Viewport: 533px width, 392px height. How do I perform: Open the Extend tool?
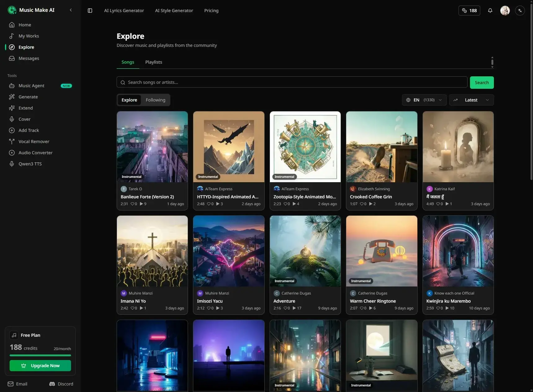click(x=40, y=108)
